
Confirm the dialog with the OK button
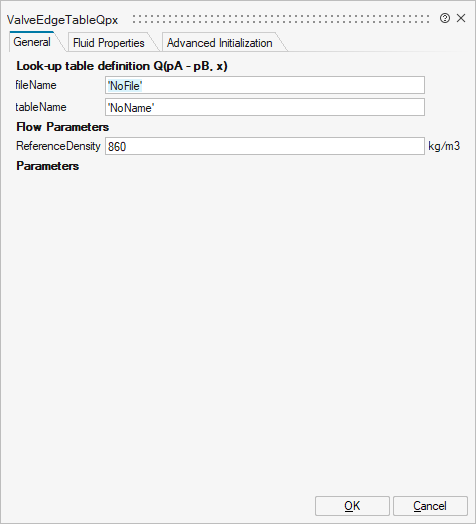pos(352,506)
